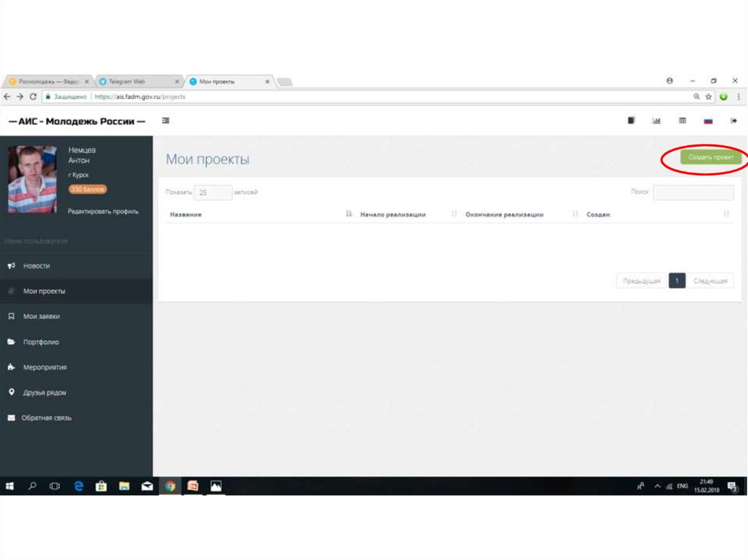The height and width of the screenshot is (560, 748).
Task: Open Друзья рядом in the sidebar
Action: pyautogui.click(x=76, y=393)
